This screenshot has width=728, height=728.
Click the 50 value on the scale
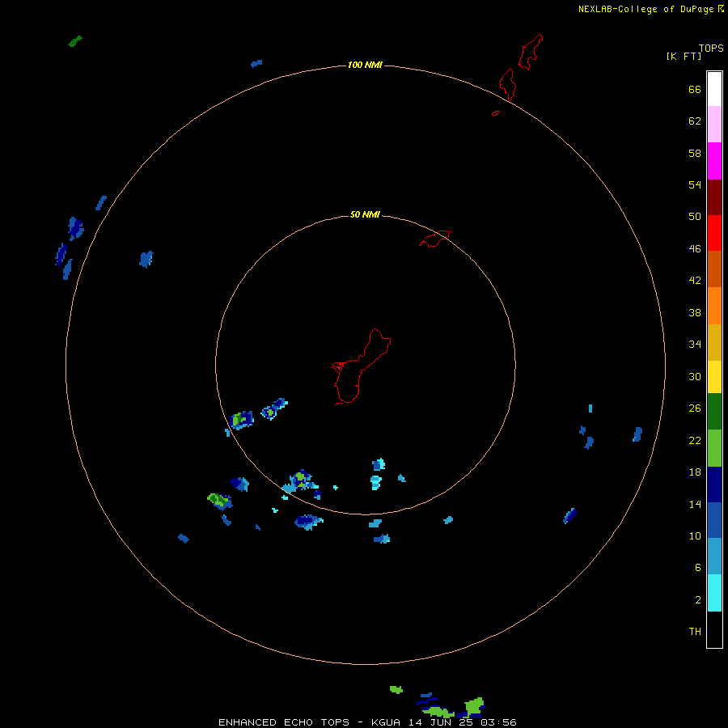coord(695,216)
